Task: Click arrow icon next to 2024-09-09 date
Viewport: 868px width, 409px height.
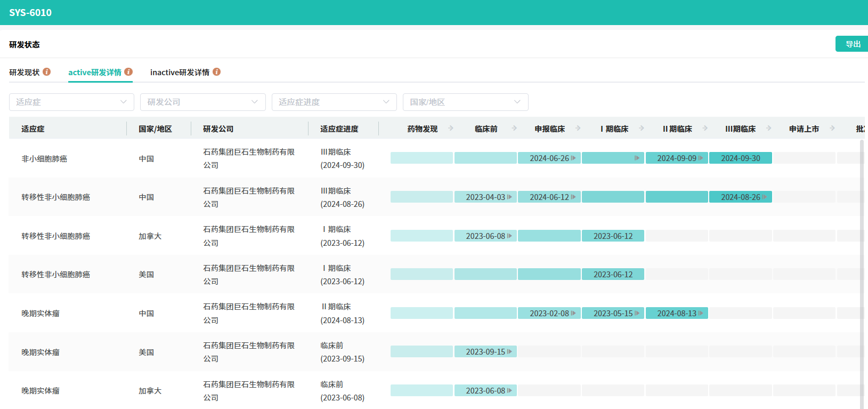Action: (x=701, y=158)
